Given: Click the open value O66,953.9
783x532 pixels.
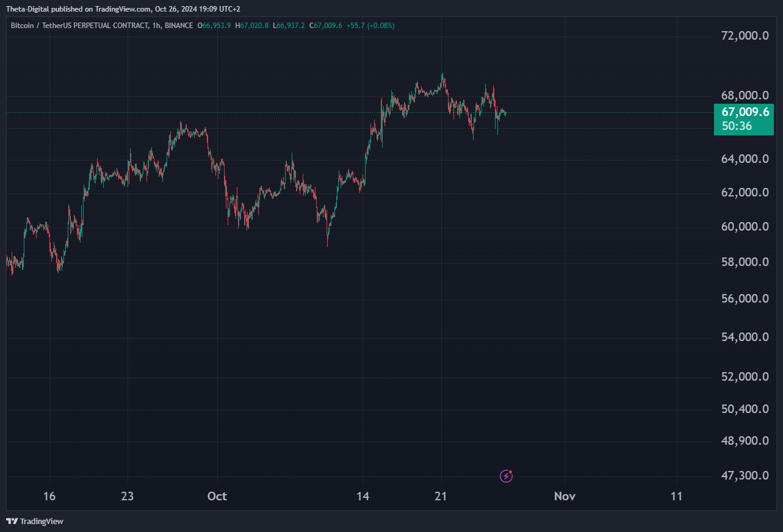Looking at the screenshot, I should coord(213,26).
